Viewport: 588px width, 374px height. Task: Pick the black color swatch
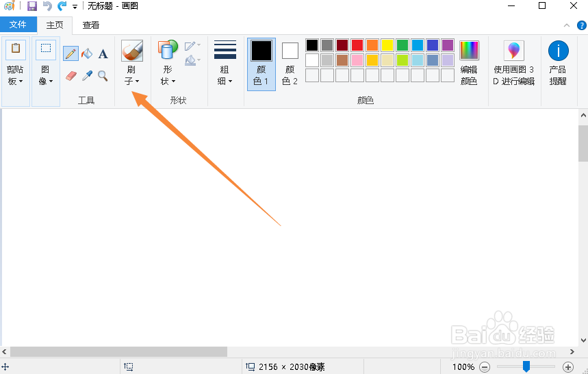(x=312, y=45)
